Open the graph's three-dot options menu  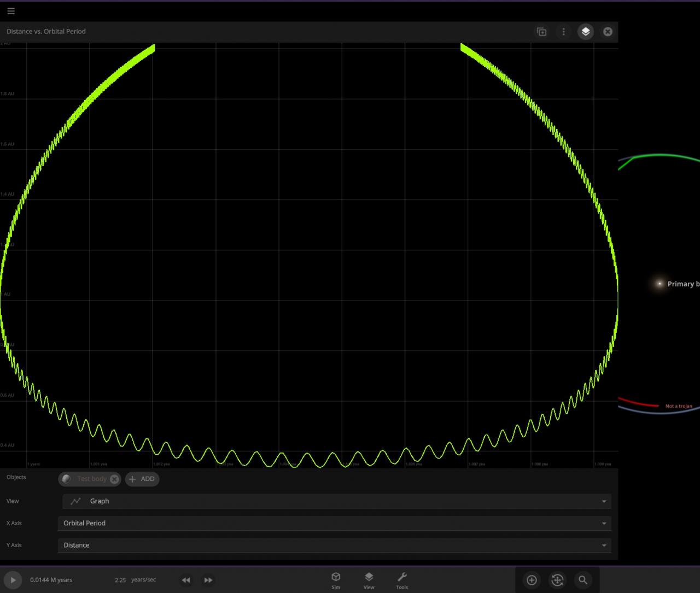(563, 32)
